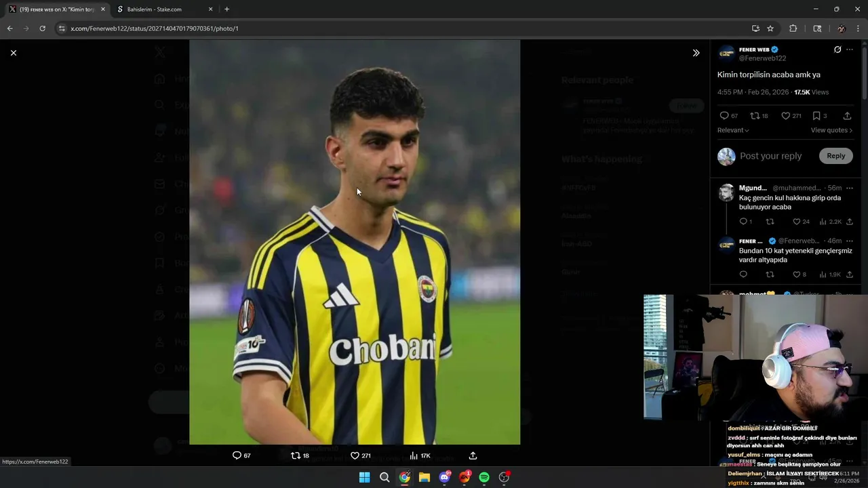The image size is (868, 488).
Task: View stats showing 1.9K on the FENER reply
Action: (830, 274)
